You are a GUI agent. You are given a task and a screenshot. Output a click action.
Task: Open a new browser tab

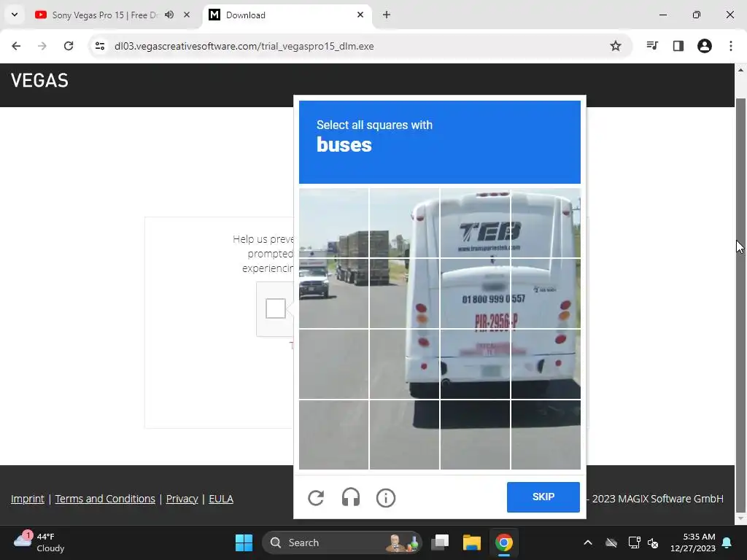click(x=387, y=15)
